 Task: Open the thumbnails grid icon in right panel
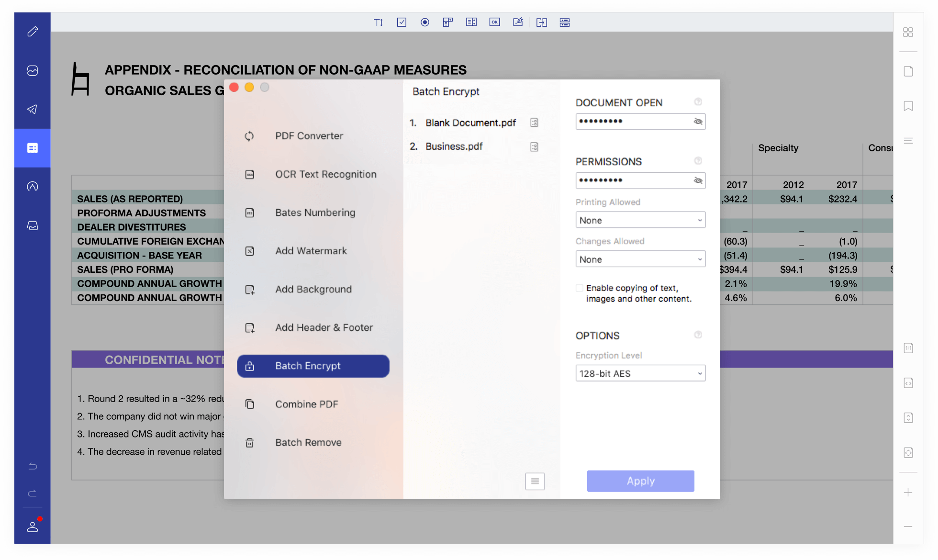click(x=908, y=32)
